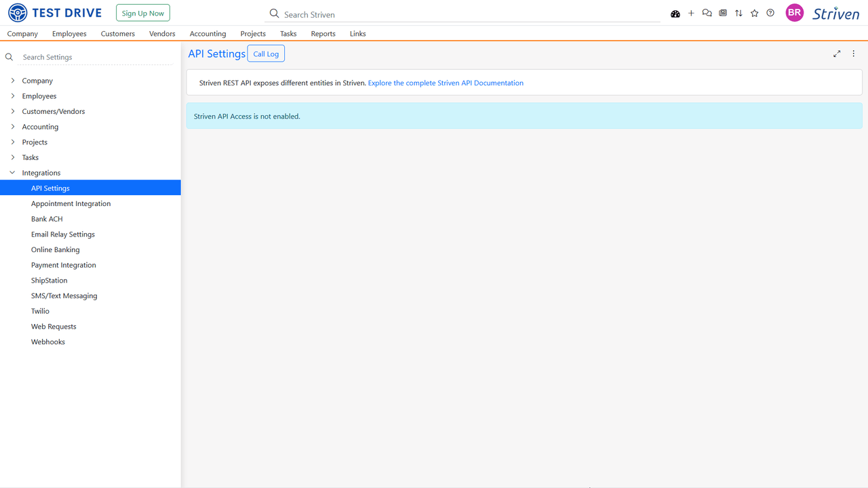Open the dashboard gauge icon

(x=675, y=13)
